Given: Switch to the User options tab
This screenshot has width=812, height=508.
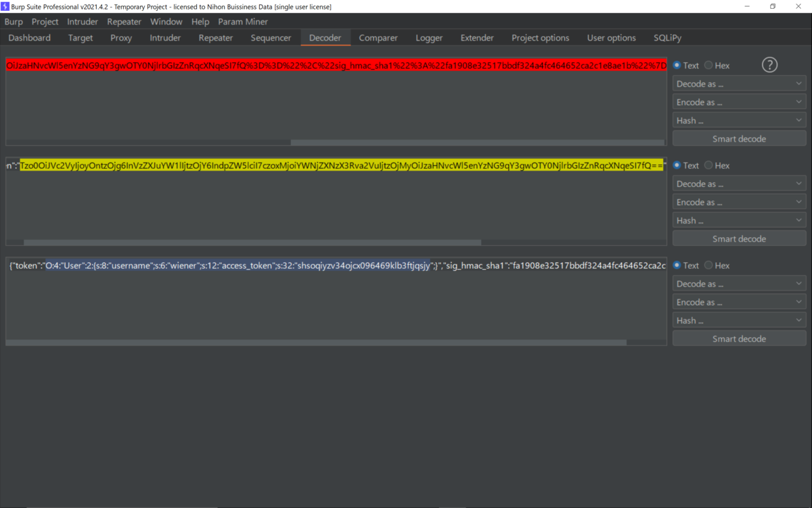Looking at the screenshot, I should tap(612, 38).
